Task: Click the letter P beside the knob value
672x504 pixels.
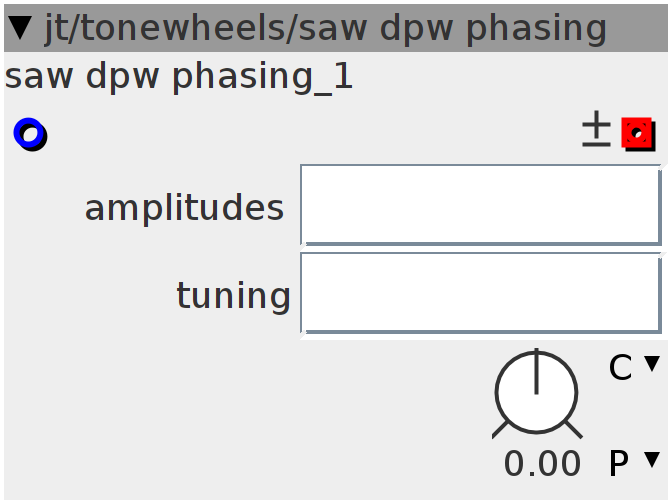Action: point(619,464)
